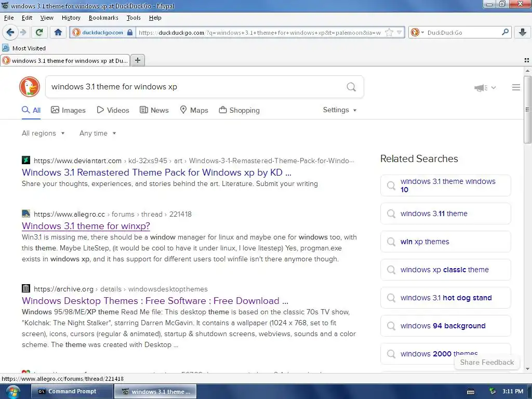The width and height of the screenshot is (532, 399).
Task: Open the downloads arrow button
Action: click(523, 32)
